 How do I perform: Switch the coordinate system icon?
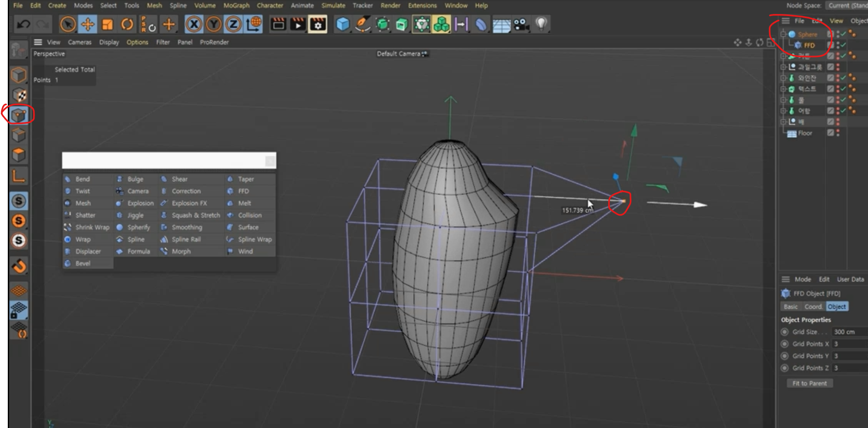(254, 25)
